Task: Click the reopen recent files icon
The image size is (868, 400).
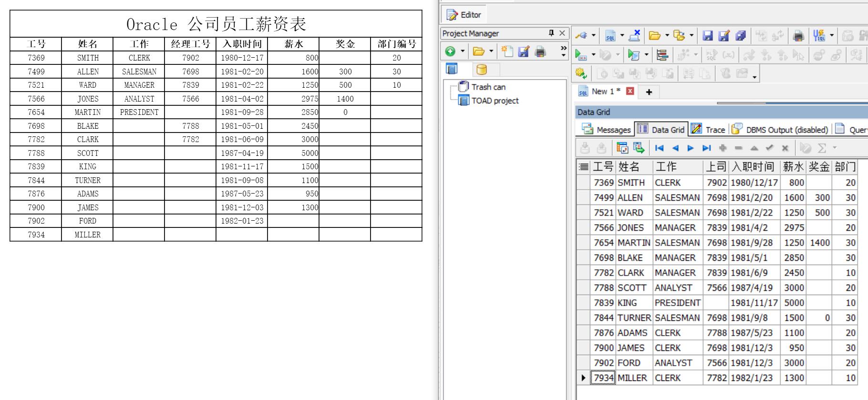Action: click(x=679, y=35)
